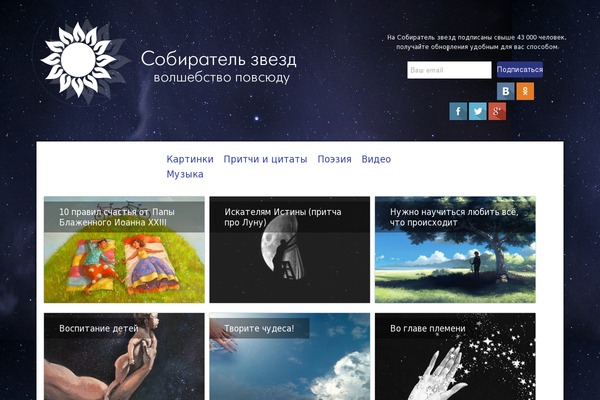Viewport: 600px width, 400px height.
Task: Open the Odnoklassniki orange icon
Action: pos(525,91)
